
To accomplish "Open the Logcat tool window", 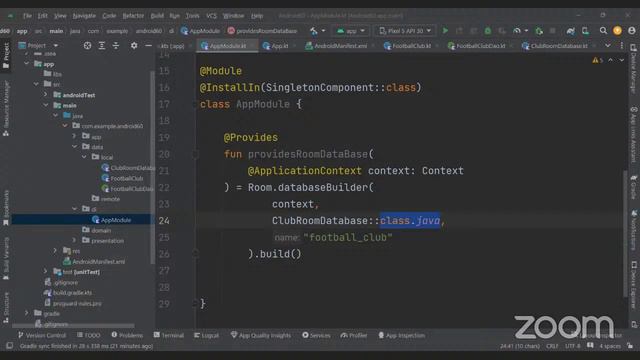I will point(207,335).
